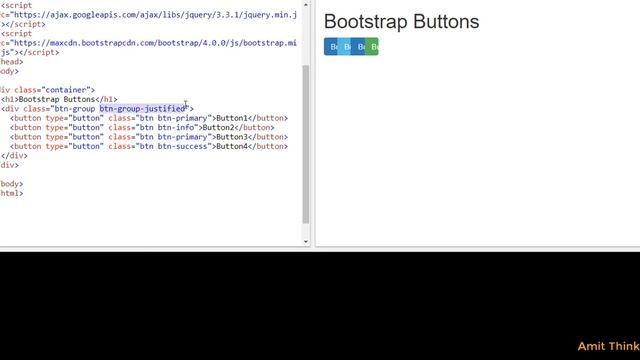
Task: Click the scroll down arrow in code editor
Action: [306, 241]
